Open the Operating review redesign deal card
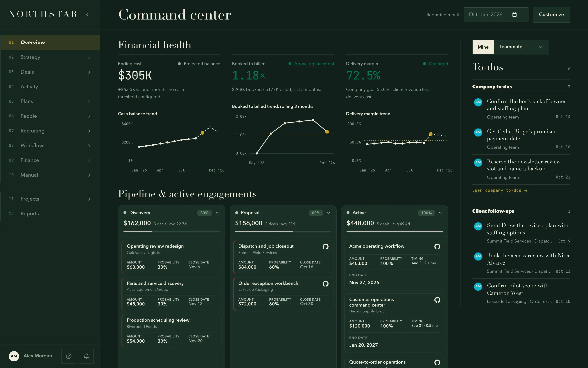The width and height of the screenshot is (588, 368). coord(172,257)
